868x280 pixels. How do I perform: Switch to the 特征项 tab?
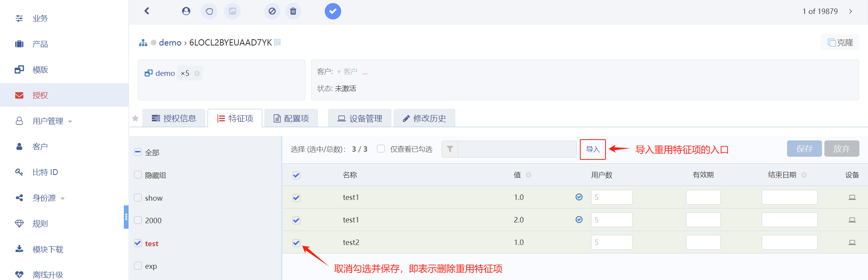[x=235, y=118]
